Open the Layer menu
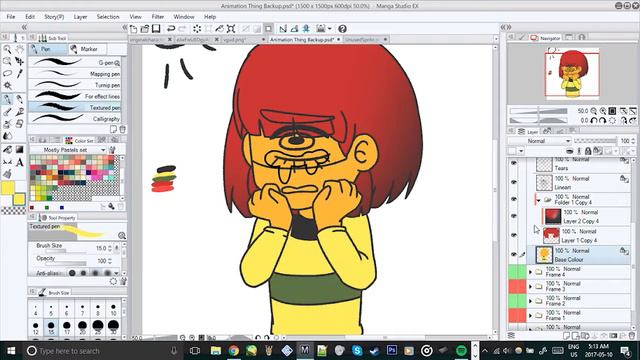Image resolution: width=640 pixels, height=360 pixels. pos(80,17)
